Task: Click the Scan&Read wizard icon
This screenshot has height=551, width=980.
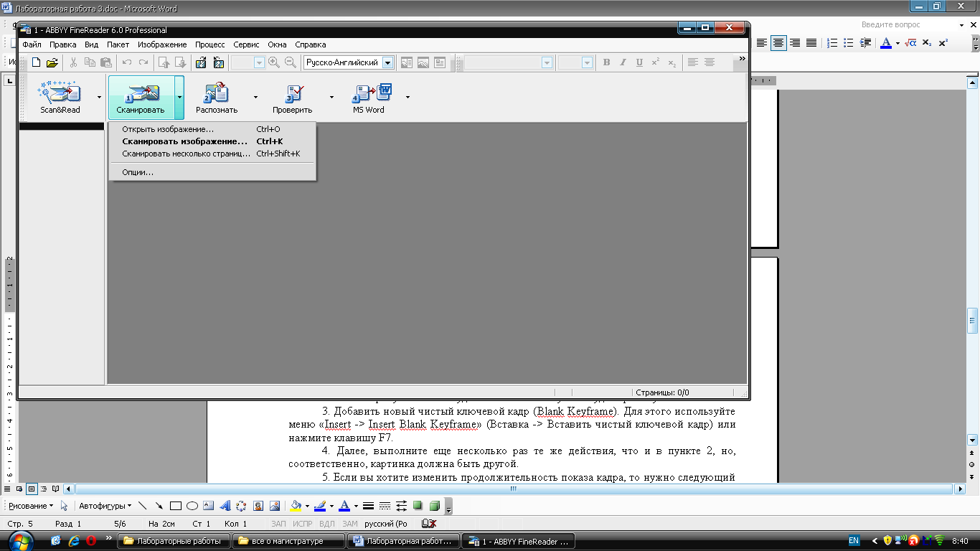Action: 60,98
